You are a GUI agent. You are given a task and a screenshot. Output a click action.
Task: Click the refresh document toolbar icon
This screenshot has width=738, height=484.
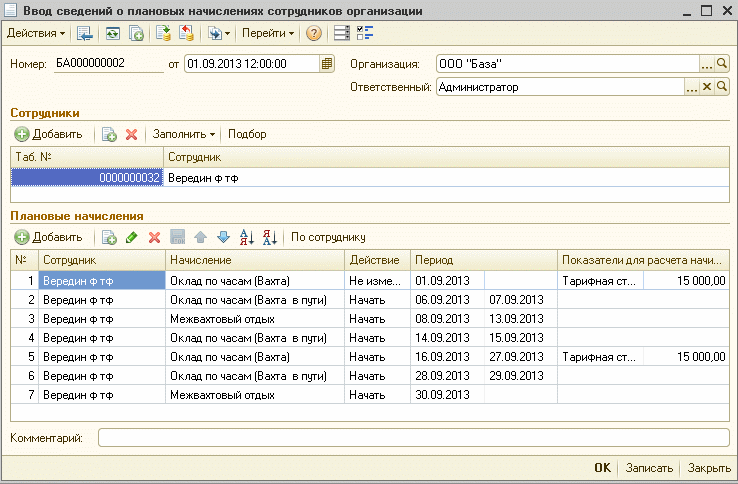point(112,33)
